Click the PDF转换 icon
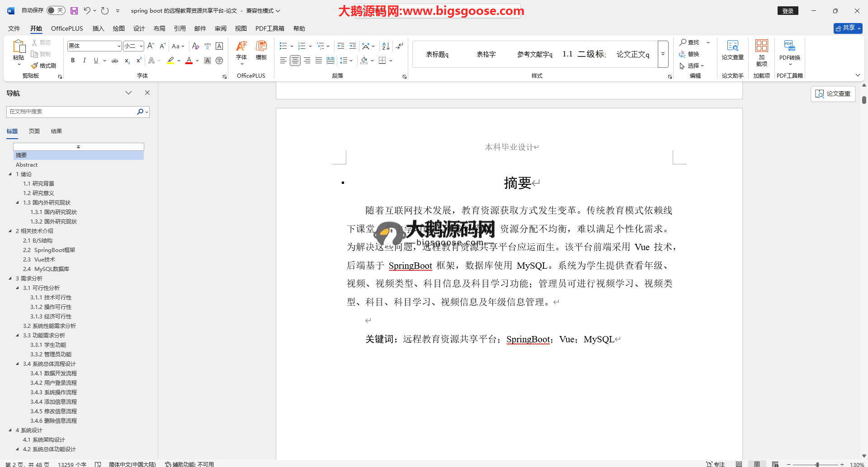 [789, 50]
